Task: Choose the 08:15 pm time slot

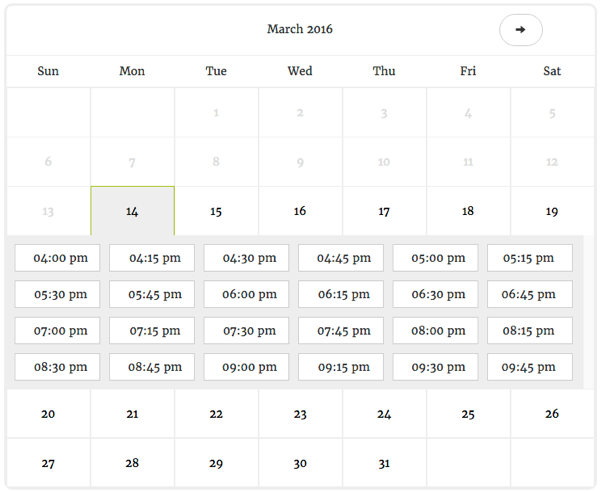Action: click(x=529, y=331)
